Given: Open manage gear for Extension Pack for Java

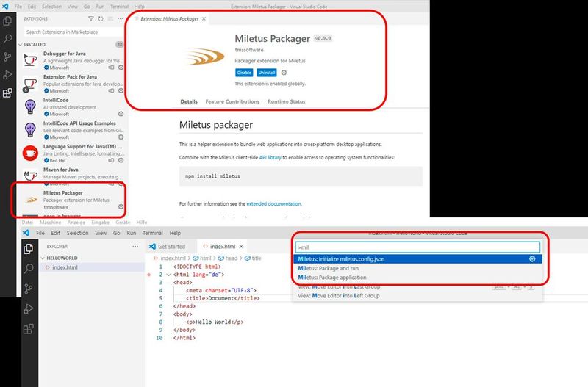Looking at the screenshot, I should point(121,90).
